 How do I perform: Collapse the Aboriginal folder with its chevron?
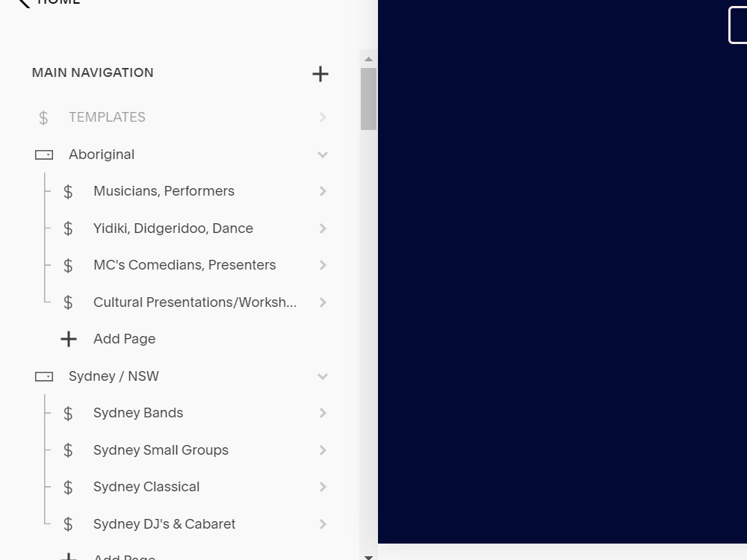pyautogui.click(x=323, y=155)
